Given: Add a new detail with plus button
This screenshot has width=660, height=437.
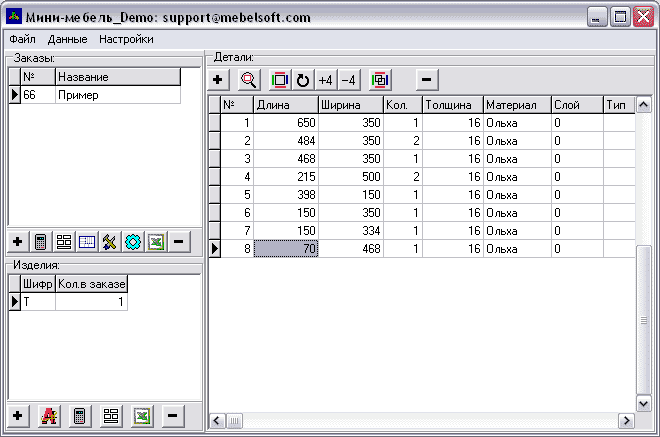Looking at the screenshot, I should click(219, 80).
